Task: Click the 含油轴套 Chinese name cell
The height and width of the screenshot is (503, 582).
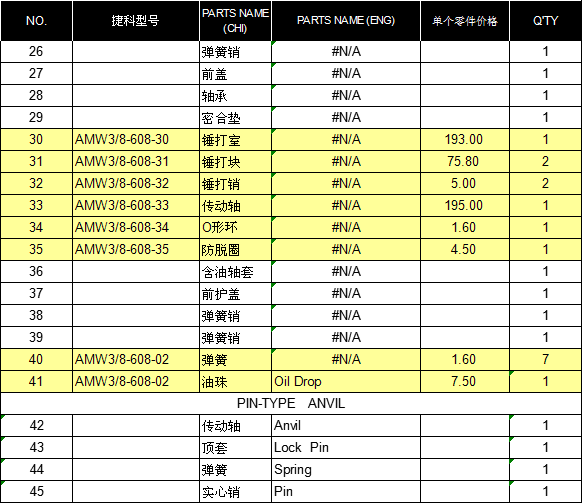Action: [235, 272]
